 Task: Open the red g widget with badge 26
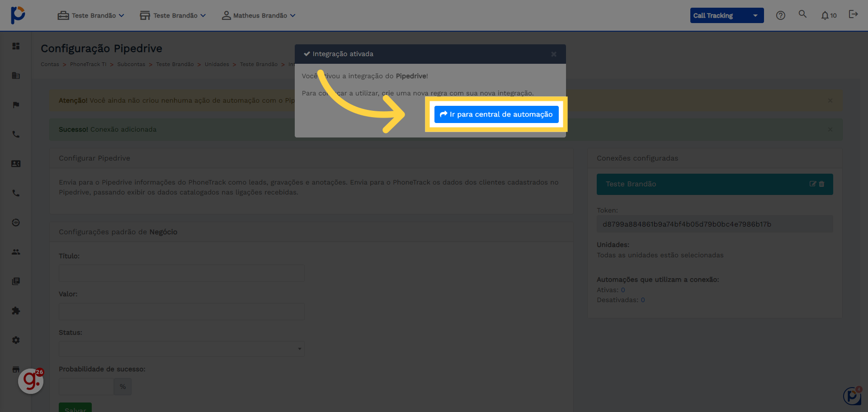coord(31,381)
